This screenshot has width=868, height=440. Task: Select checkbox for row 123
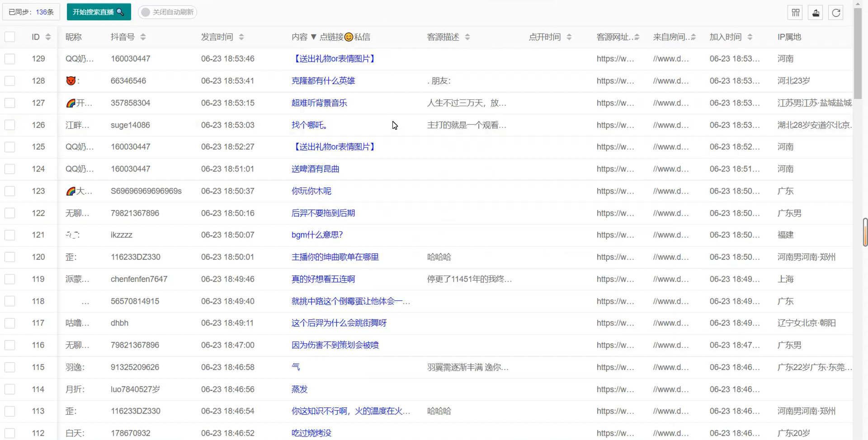click(10, 191)
